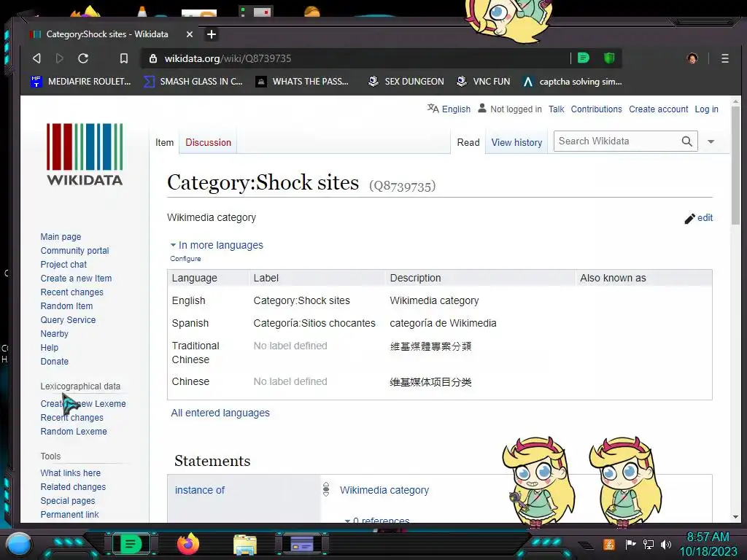Viewport: 747px width, 560px height.
Task: Expand the More dropdown arrow beside search
Action: click(711, 141)
